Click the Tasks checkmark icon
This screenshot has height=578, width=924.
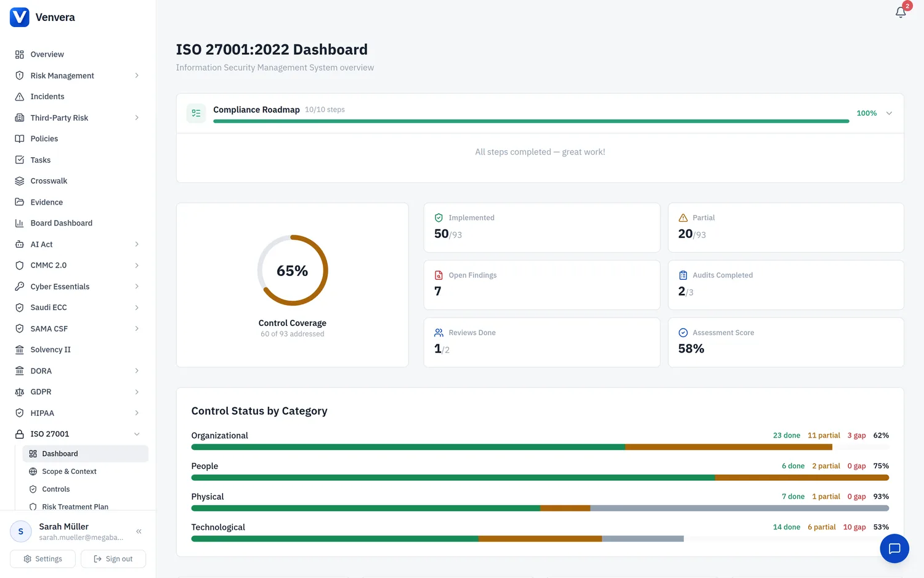coord(20,160)
